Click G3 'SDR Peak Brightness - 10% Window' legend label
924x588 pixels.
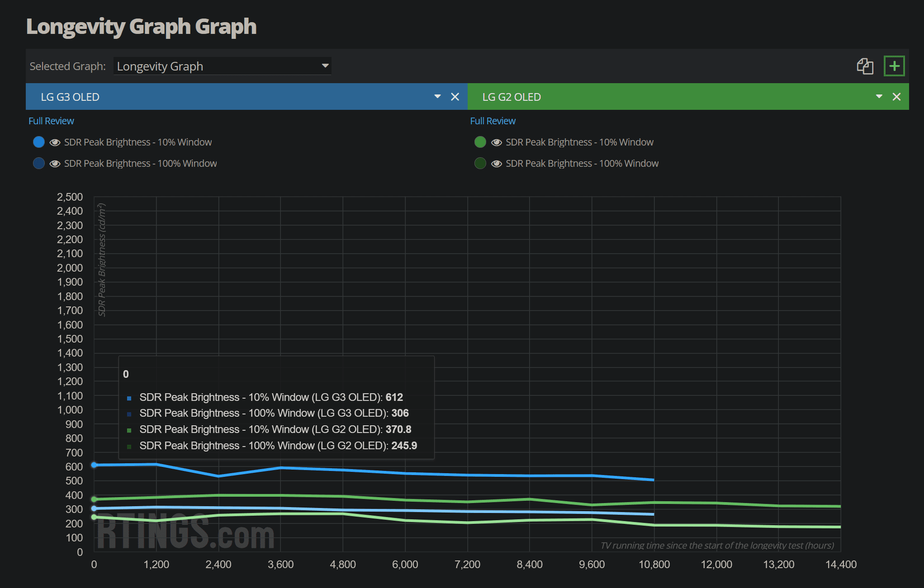(138, 142)
